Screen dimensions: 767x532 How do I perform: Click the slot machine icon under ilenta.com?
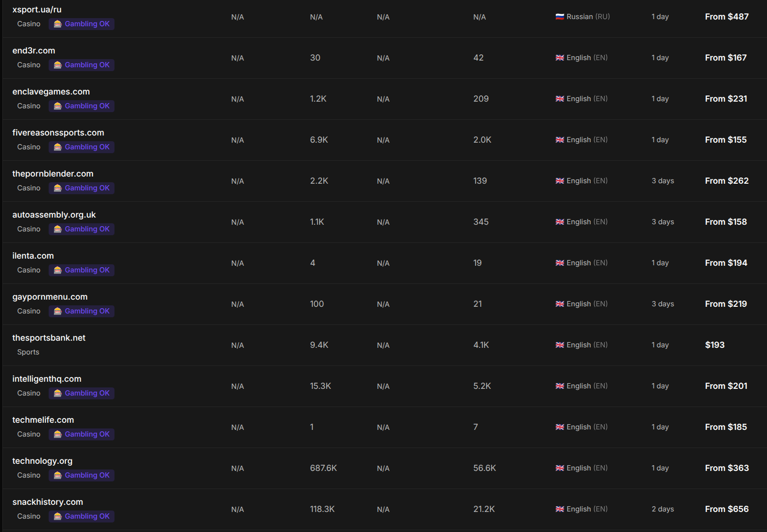click(58, 270)
